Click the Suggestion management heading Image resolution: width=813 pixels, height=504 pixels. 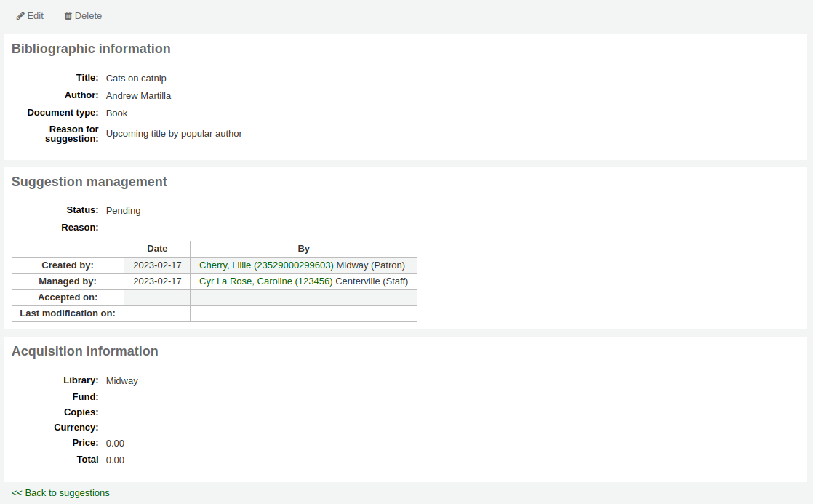(x=89, y=181)
